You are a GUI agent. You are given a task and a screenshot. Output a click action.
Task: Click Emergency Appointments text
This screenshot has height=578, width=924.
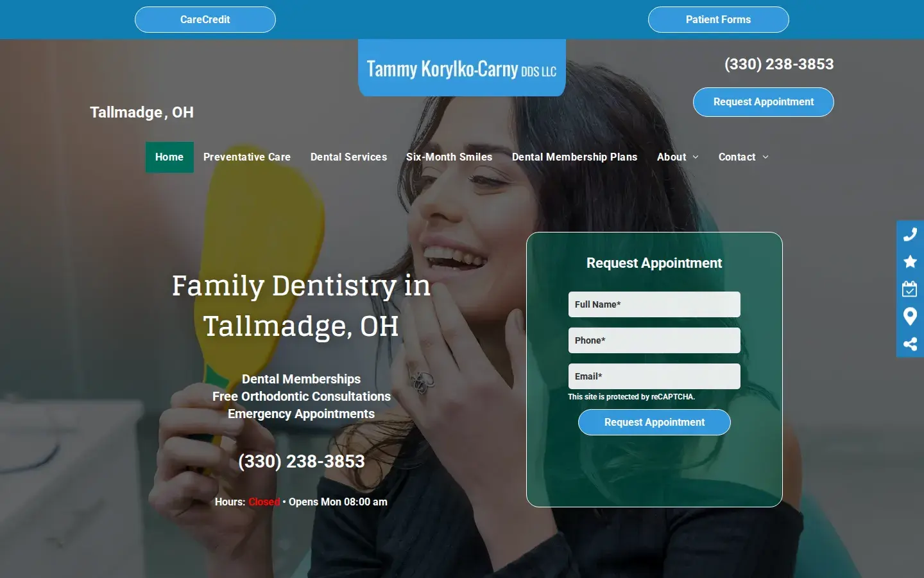point(302,414)
